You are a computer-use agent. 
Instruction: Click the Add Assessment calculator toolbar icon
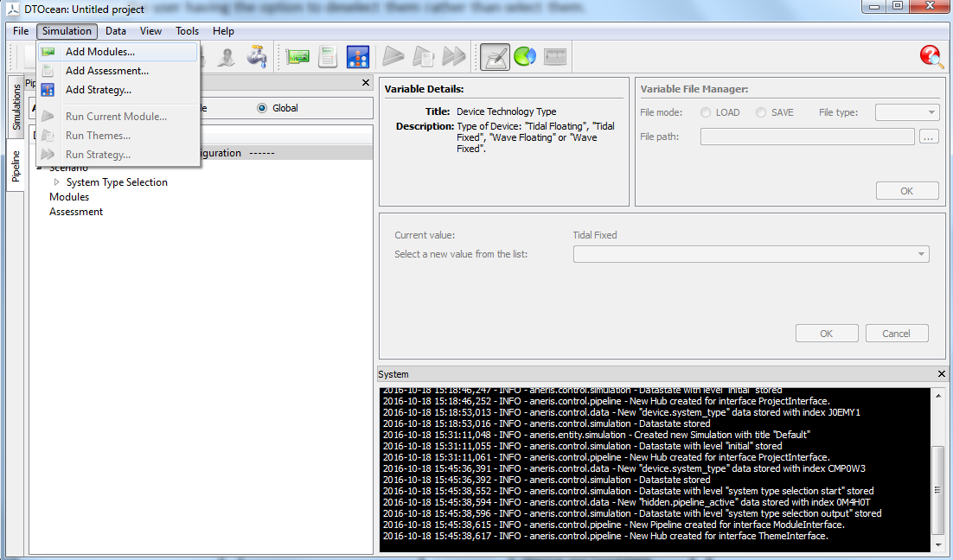(x=328, y=57)
